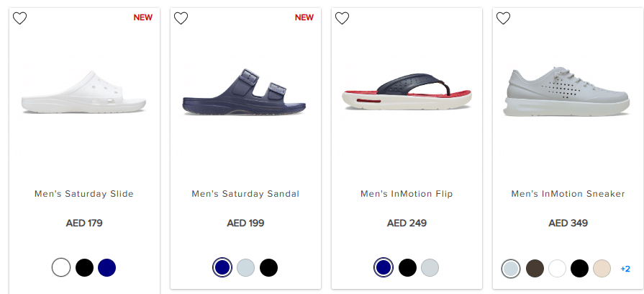This screenshot has height=294, width=644.
Task: Show +2 more colors for InMotion Sneaker
Action: [x=625, y=269]
